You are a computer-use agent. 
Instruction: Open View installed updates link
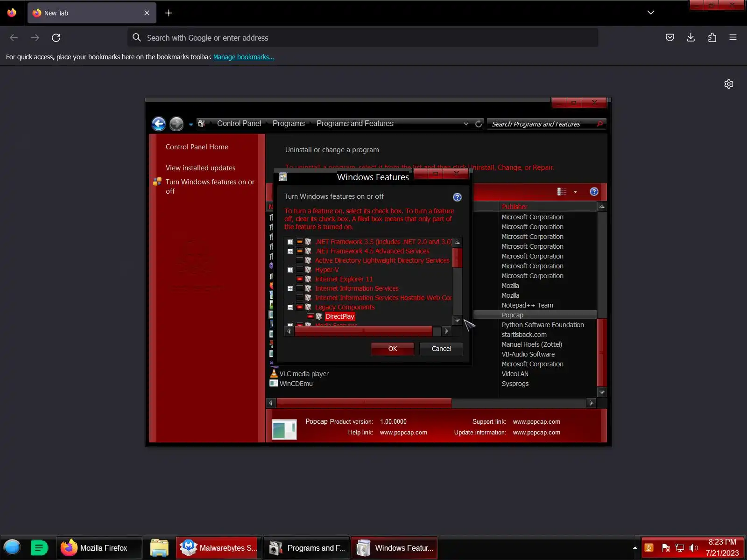point(200,168)
